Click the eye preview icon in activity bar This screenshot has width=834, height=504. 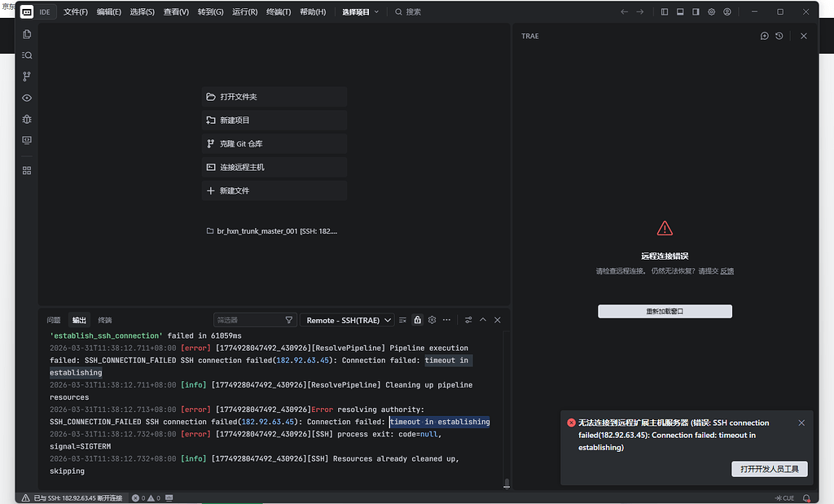click(27, 98)
